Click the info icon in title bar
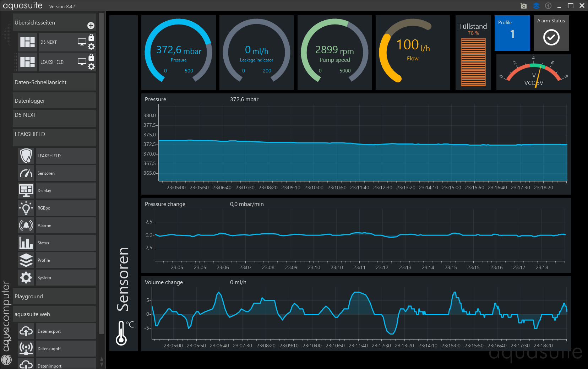The height and width of the screenshot is (369, 588). tap(548, 6)
